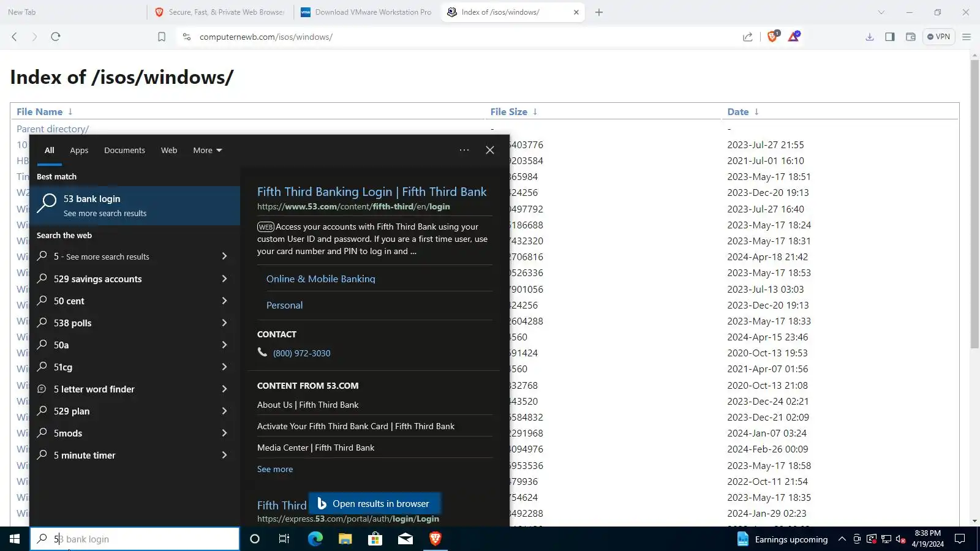Sort the listing by Date

738,111
